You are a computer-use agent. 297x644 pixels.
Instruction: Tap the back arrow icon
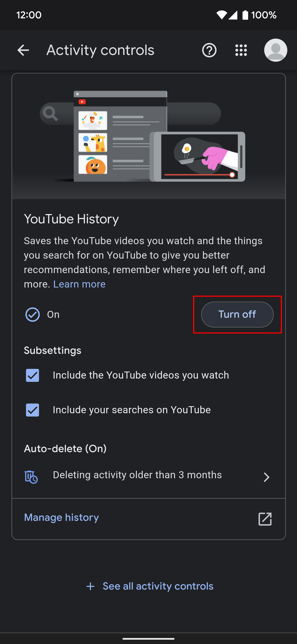(x=23, y=50)
